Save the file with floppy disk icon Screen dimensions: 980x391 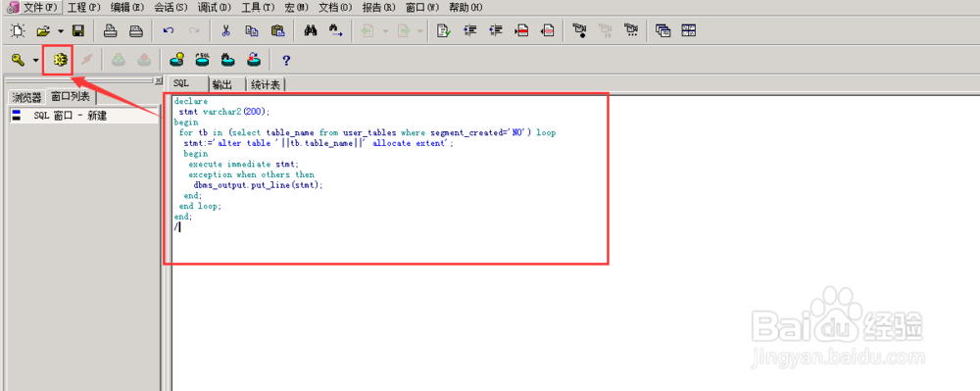78,30
